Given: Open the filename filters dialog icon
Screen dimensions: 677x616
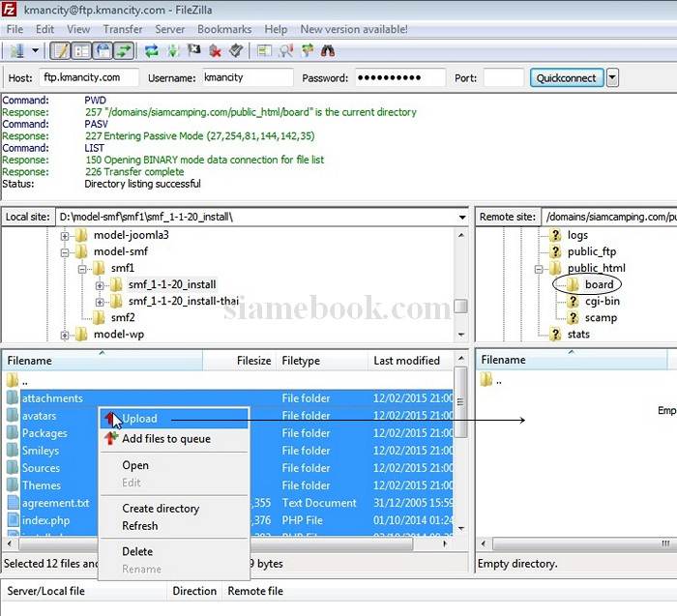Looking at the screenshot, I should point(264,51).
